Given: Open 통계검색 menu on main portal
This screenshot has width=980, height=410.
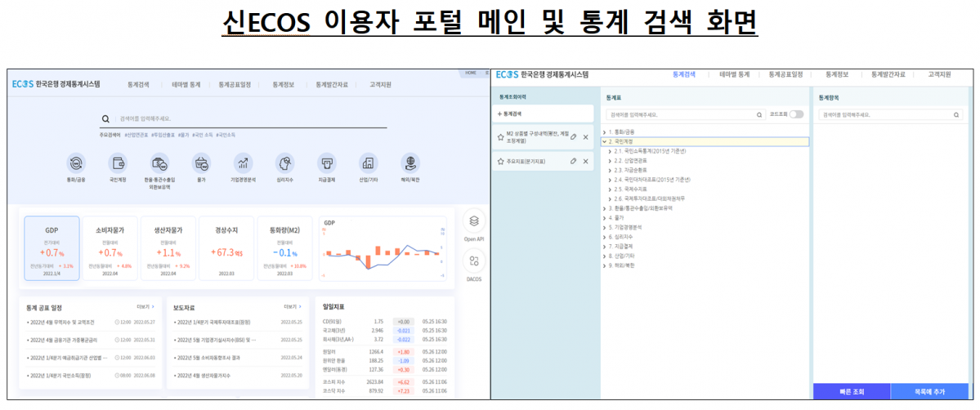Looking at the screenshot, I should pyautogui.click(x=138, y=84).
